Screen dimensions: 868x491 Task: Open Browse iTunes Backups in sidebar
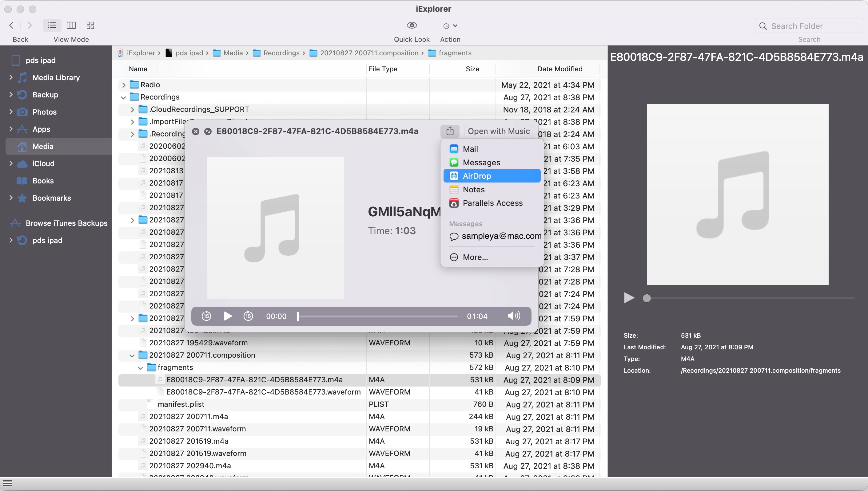coord(66,223)
